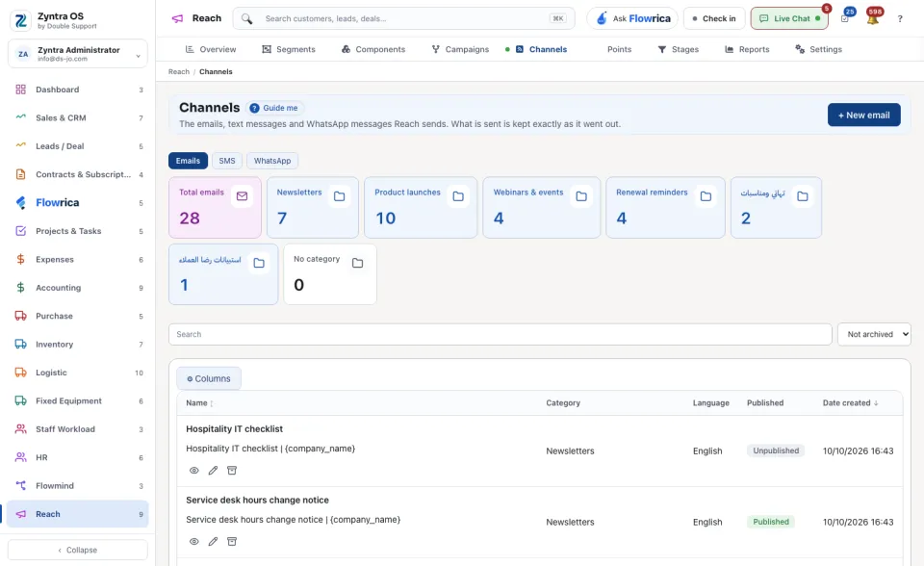This screenshot has height=566, width=924.
Task: Click the Guide me link
Action: click(x=274, y=108)
